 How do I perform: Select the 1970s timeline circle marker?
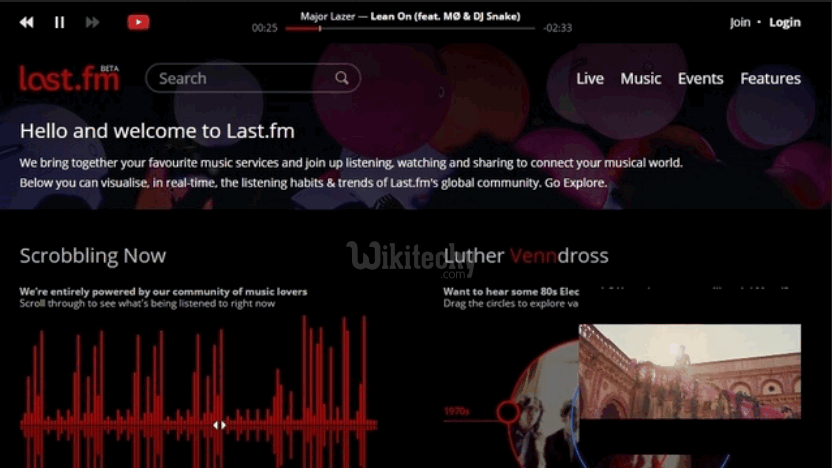pos(508,411)
